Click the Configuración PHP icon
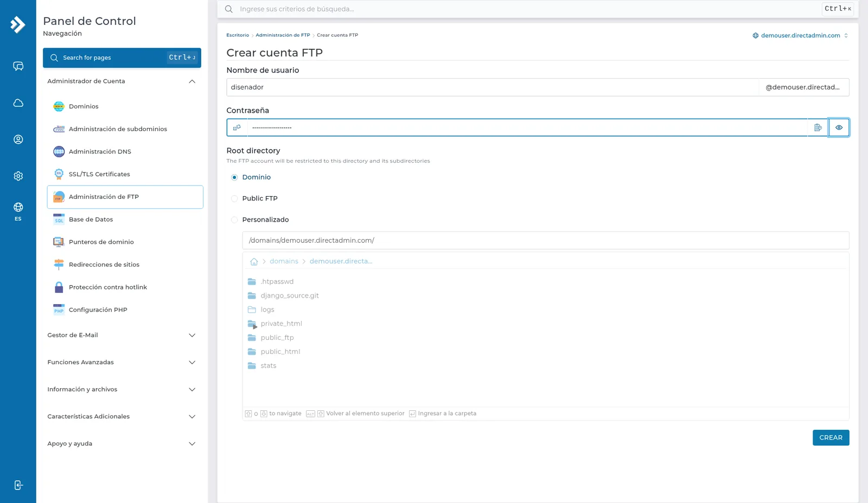The width and height of the screenshot is (868, 503). coord(59,310)
